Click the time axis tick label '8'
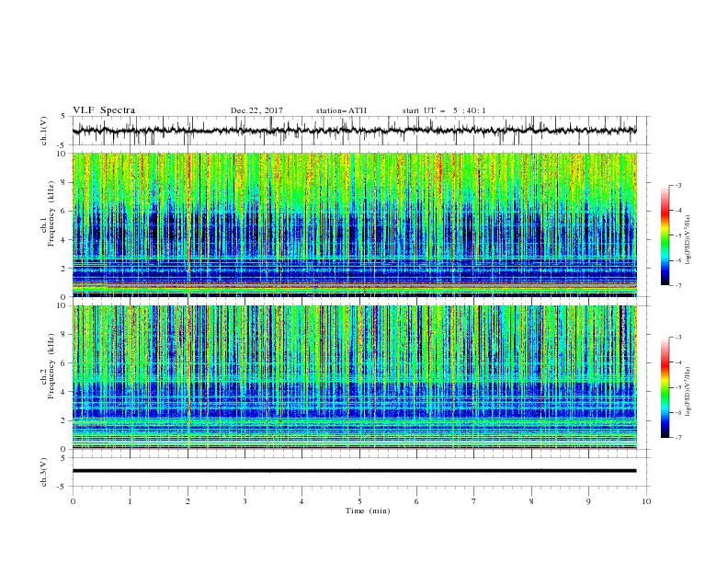The image size is (728, 563). (x=531, y=501)
